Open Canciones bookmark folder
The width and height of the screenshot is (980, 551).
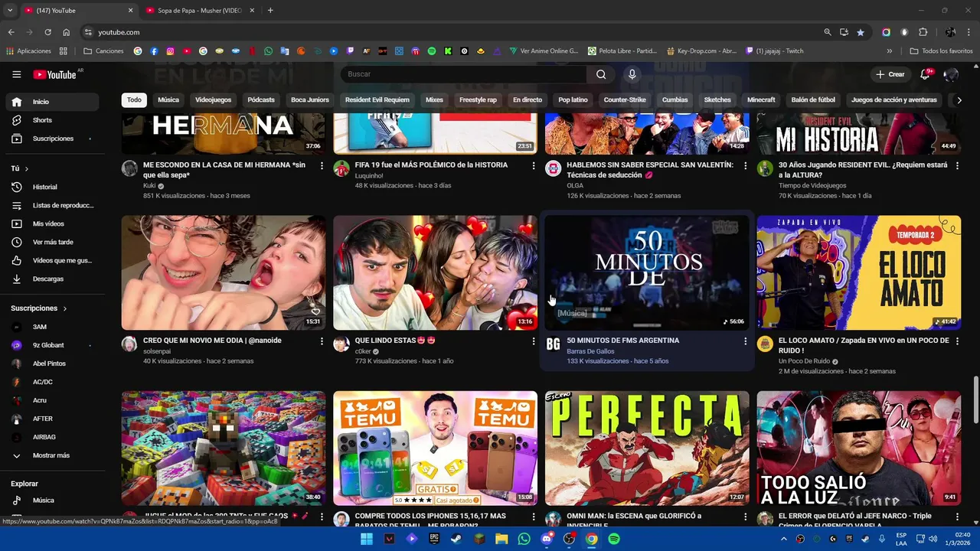coord(104,51)
